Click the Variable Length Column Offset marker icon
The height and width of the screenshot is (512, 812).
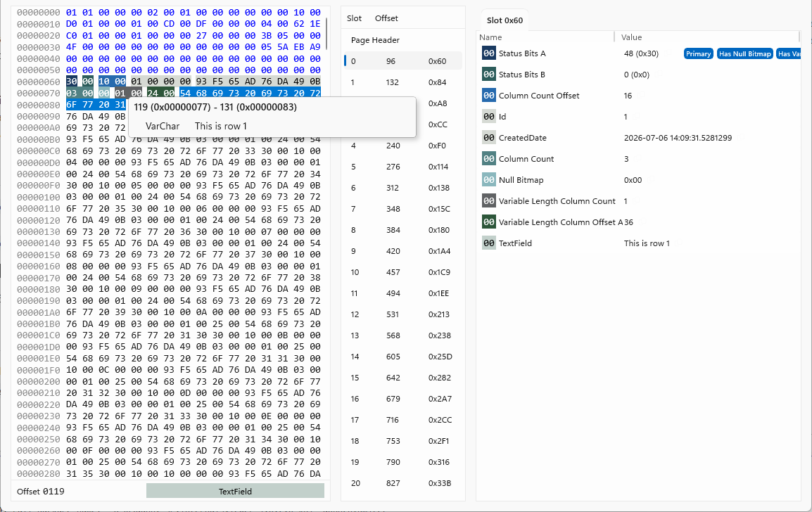(x=489, y=222)
